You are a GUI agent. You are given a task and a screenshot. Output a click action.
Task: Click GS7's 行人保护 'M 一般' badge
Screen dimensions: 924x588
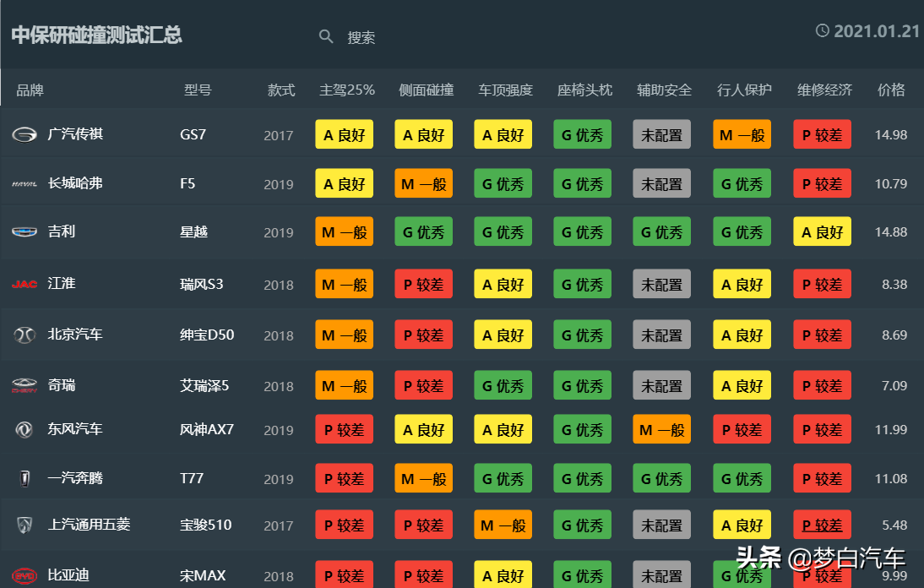coord(742,135)
